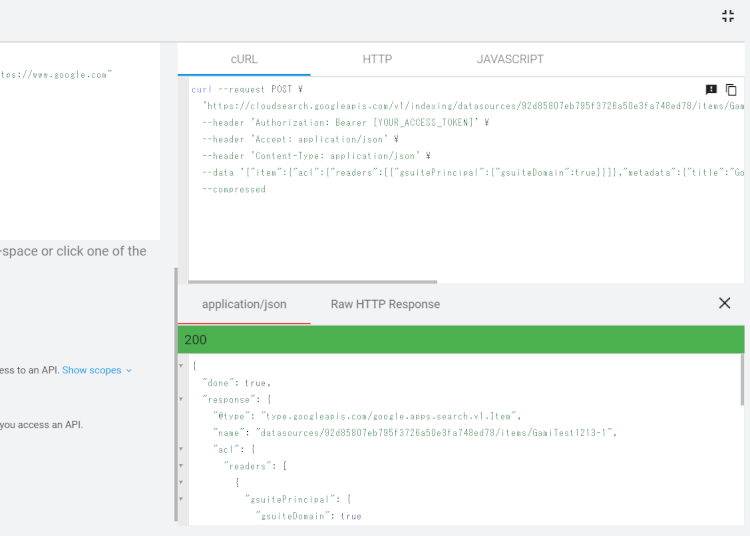Viewport: 750px width, 536px height.
Task: Collapse the "gsuitePrincipal" JSON node
Action: [x=181, y=499]
